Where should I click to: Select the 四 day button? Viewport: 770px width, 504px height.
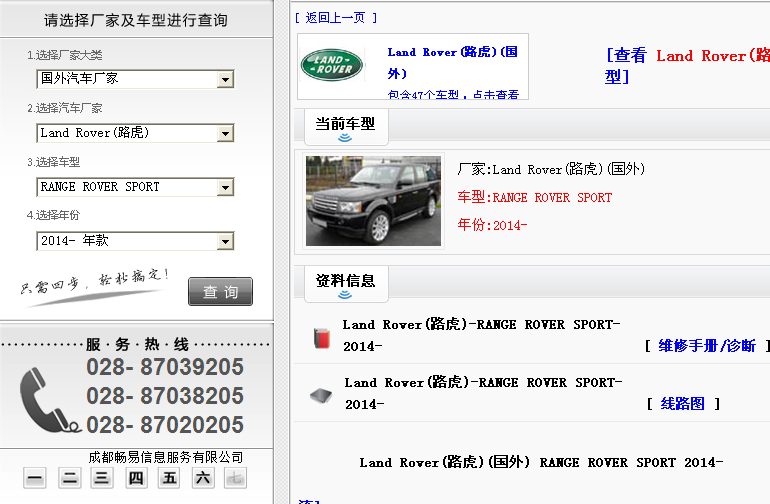136,478
